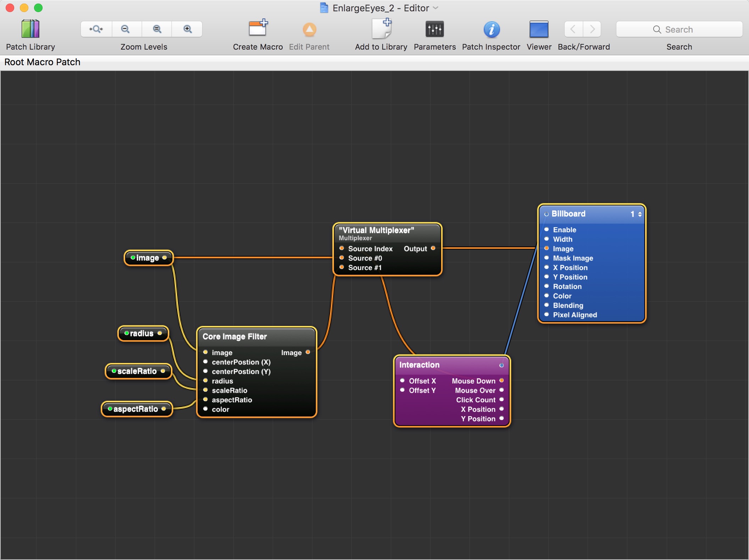749x560 pixels.
Task: Open the Patch Inspector
Action: (491, 29)
